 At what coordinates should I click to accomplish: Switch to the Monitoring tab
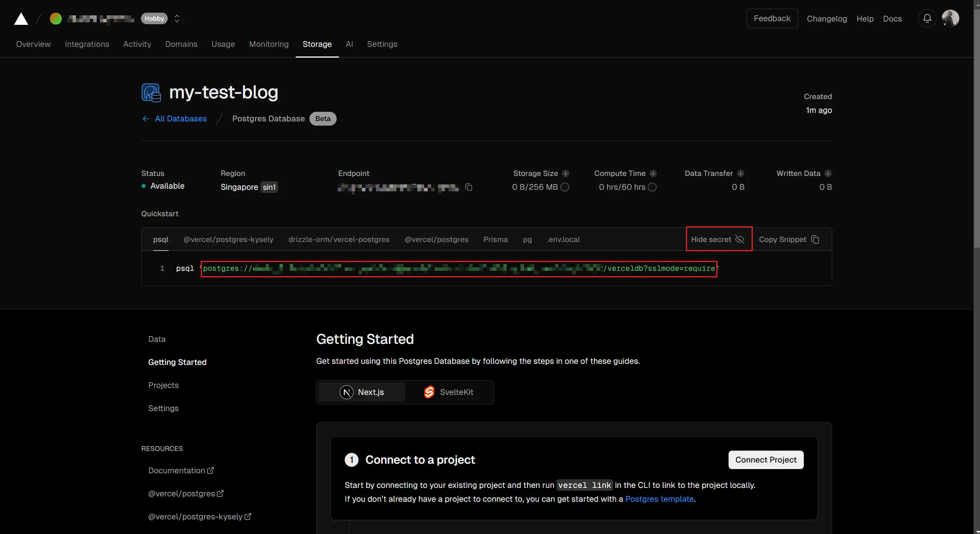click(x=269, y=44)
